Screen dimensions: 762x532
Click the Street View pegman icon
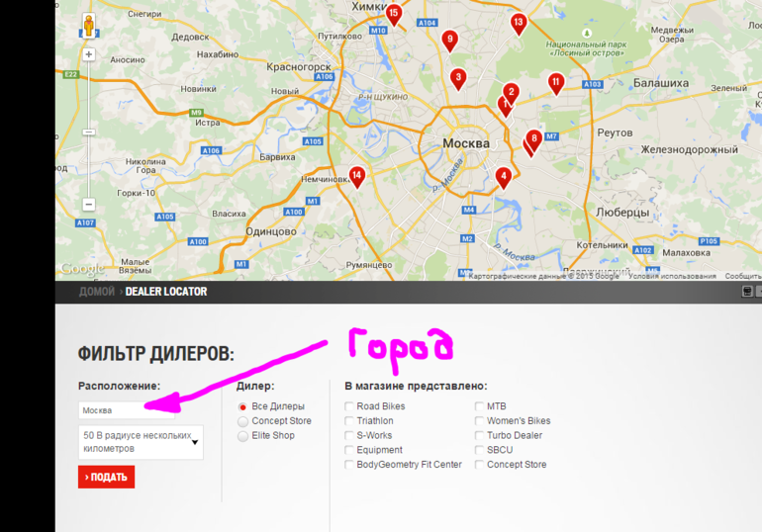pos(88,26)
